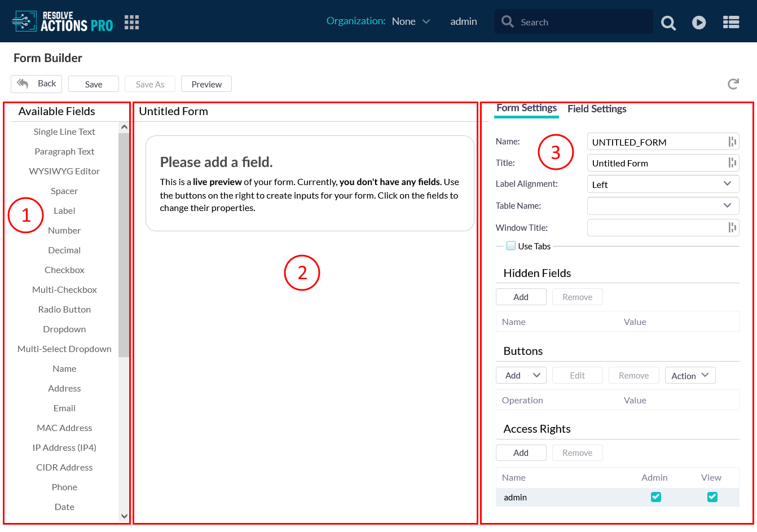Viewport: 757px width, 532px height.
Task: Uncheck the Admin right for admin
Action: click(655, 497)
